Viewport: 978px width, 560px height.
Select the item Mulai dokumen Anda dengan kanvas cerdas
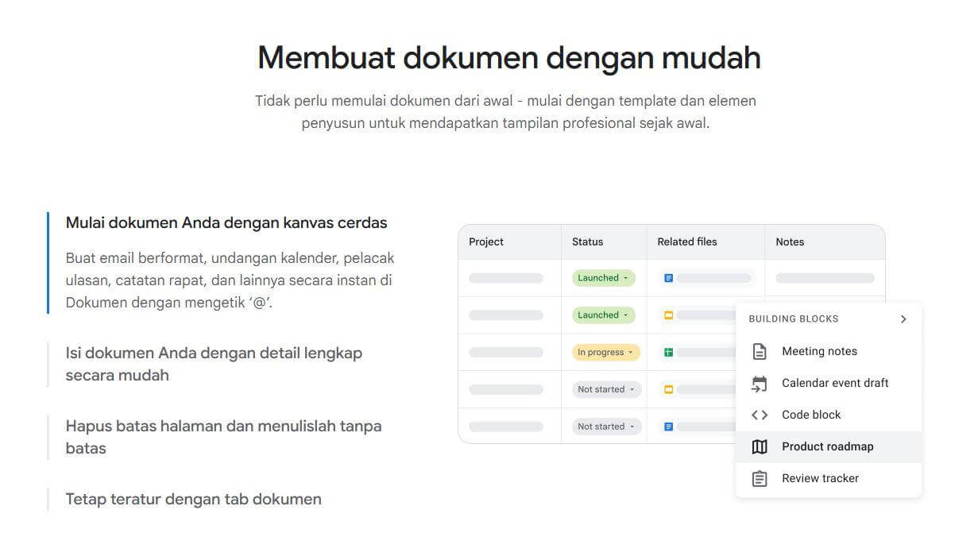(x=226, y=222)
